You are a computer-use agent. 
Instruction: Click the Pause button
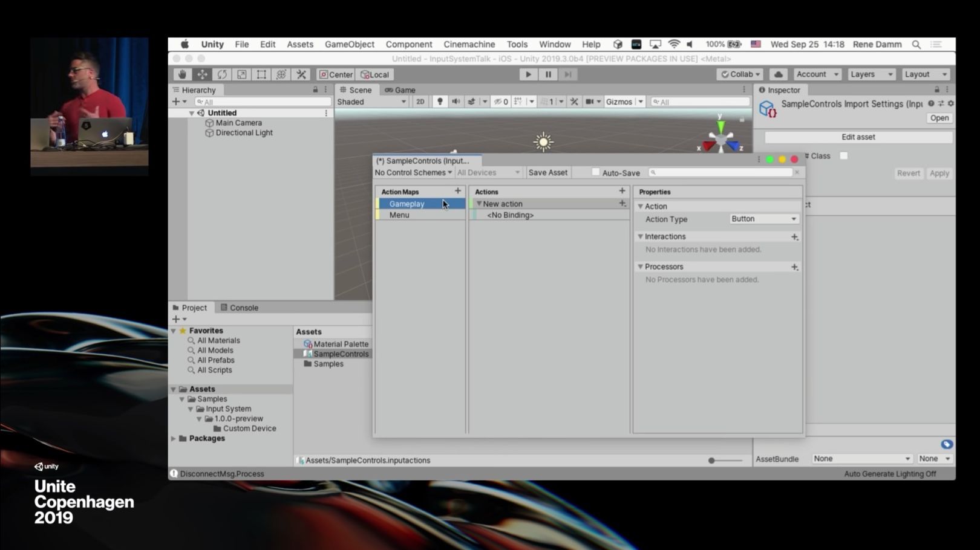(548, 74)
